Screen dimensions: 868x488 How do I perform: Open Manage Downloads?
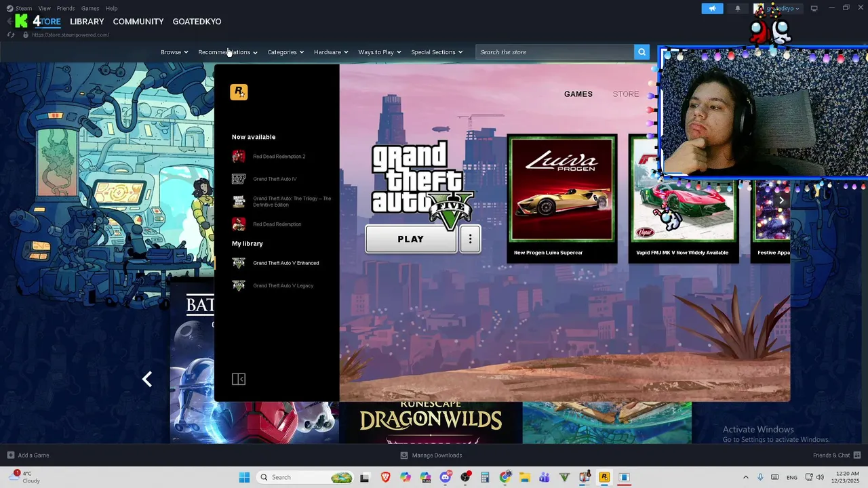pos(431,455)
